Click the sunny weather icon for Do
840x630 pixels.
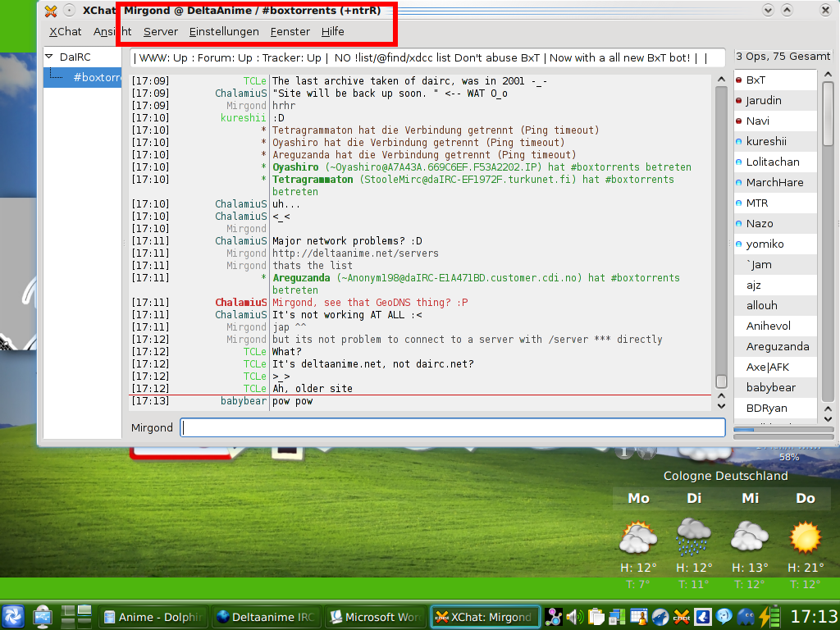tap(805, 537)
